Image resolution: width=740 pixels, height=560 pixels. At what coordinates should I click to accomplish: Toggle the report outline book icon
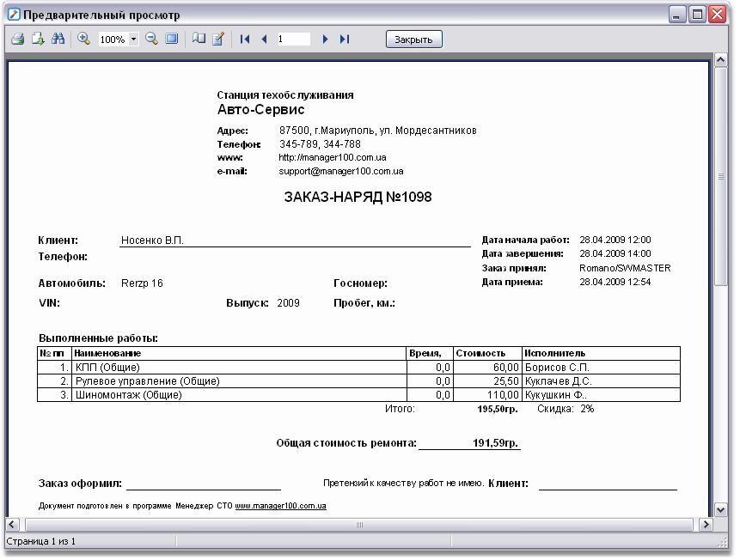point(199,40)
